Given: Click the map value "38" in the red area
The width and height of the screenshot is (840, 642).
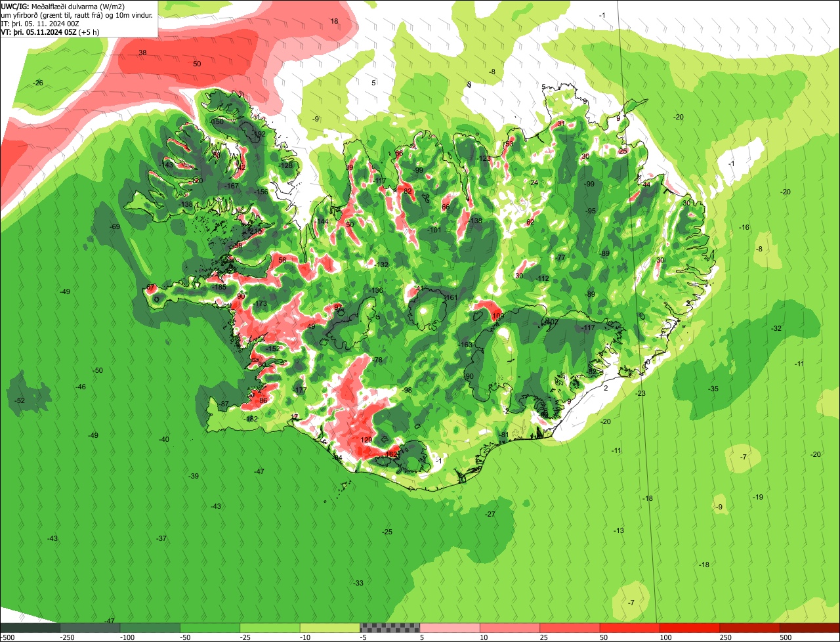Looking at the screenshot, I should 142,53.
